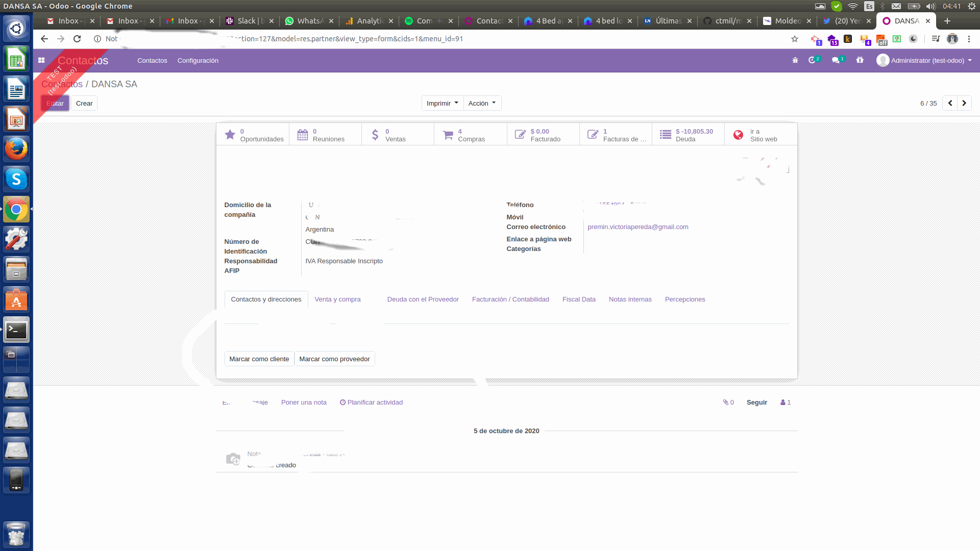The height and width of the screenshot is (551, 980).
Task: Go to previous record arrow
Action: [x=950, y=103]
